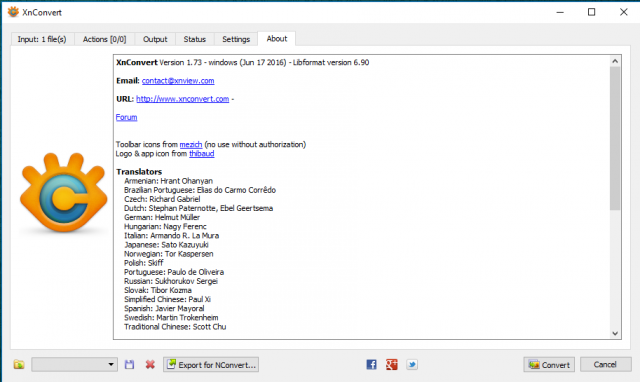This screenshot has height=382, width=640.
Task: Delete the script with the red X icon
Action: pyautogui.click(x=150, y=364)
